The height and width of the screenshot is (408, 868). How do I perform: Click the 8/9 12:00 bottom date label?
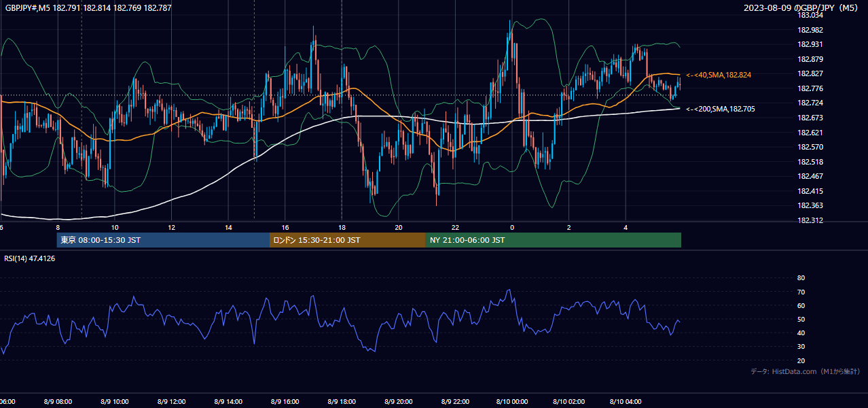(171, 401)
